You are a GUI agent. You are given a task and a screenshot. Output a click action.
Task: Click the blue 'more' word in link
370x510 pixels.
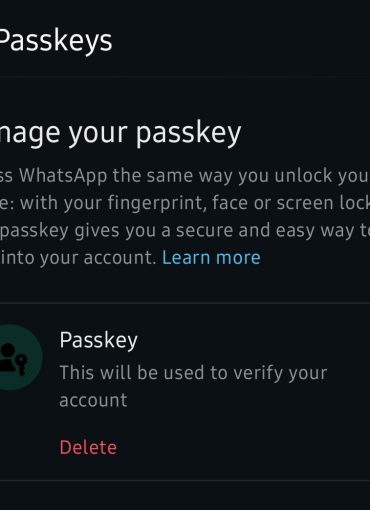click(238, 258)
